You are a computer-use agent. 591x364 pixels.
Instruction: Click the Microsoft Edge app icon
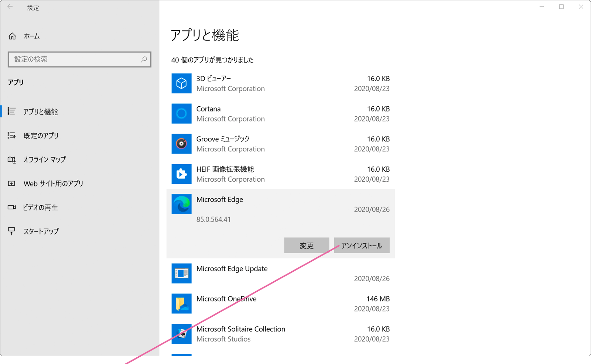click(181, 204)
